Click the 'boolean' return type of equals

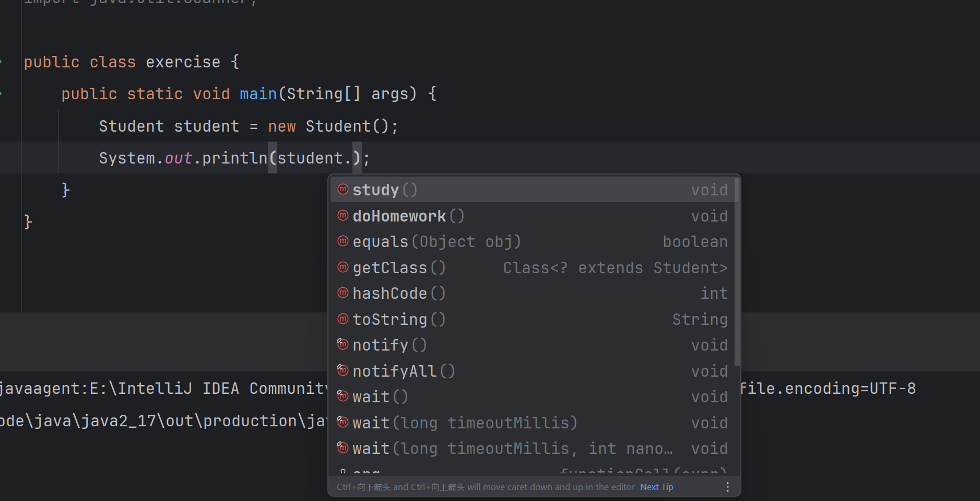point(695,242)
